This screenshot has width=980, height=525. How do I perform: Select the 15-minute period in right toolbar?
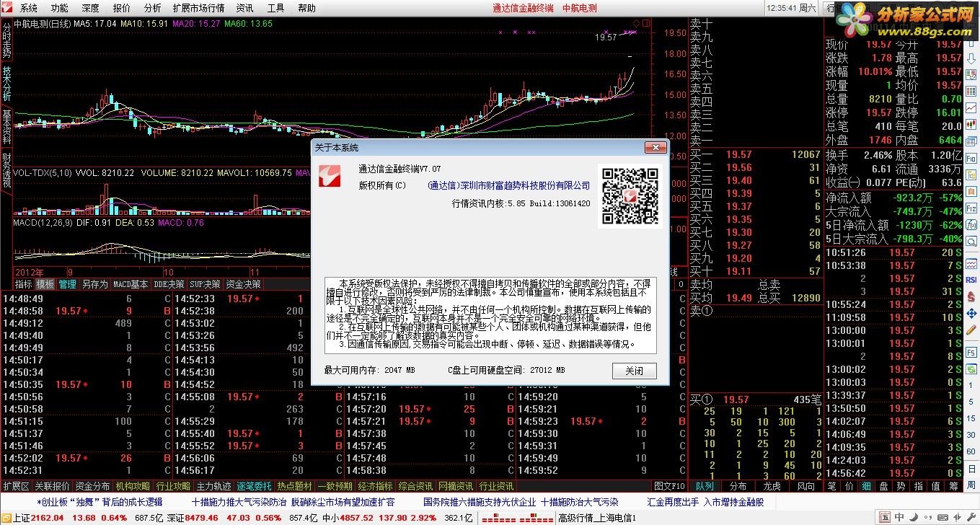971,418
